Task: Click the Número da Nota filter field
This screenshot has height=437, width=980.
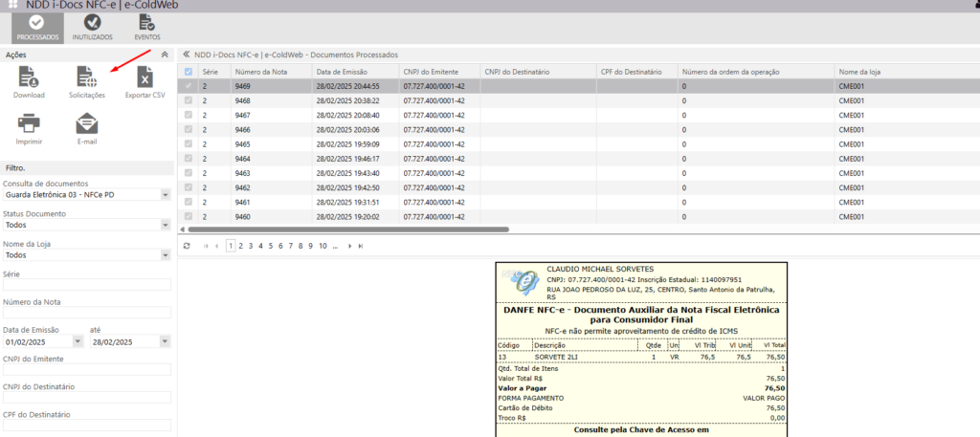Action: [x=87, y=313]
